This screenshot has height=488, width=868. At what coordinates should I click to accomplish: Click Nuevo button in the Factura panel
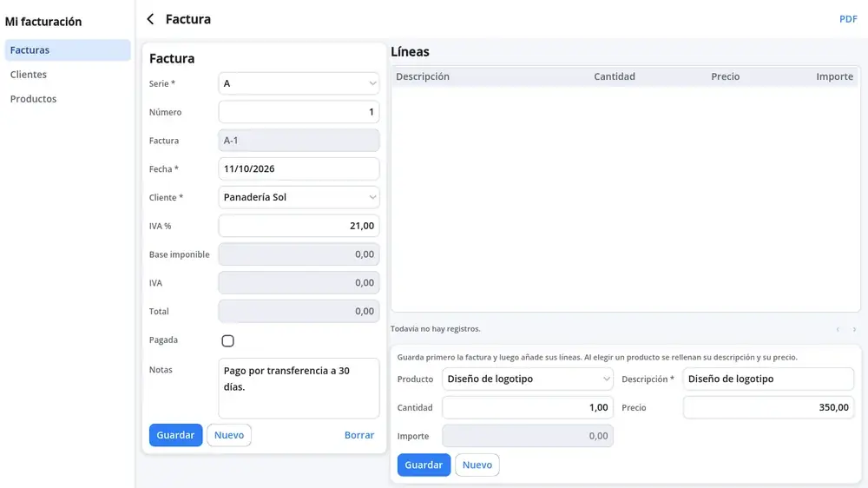(229, 435)
